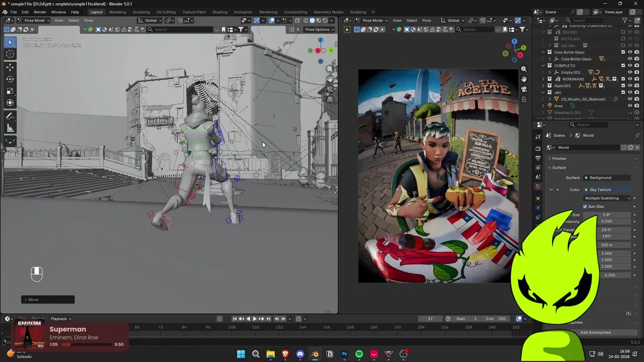This screenshot has height=362, width=644.
Task: Switch to the Modeling workspace tab
Action: tap(118, 12)
